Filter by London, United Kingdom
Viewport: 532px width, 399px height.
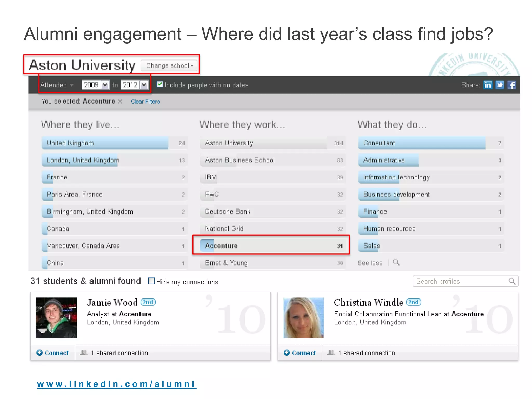[x=114, y=160]
